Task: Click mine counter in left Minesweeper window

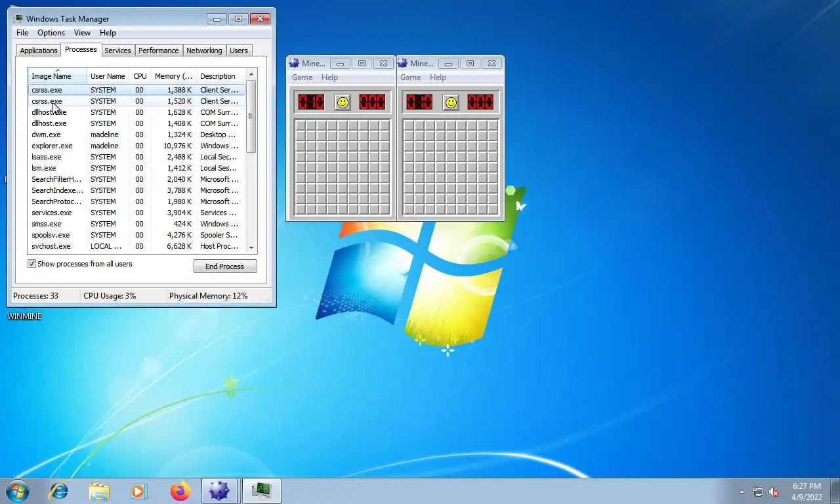Action: (x=311, y=102)
